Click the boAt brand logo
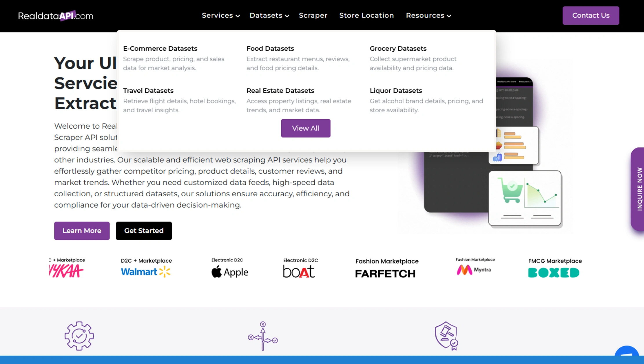Viewport: 644px width, 364px height. point(299,271)
